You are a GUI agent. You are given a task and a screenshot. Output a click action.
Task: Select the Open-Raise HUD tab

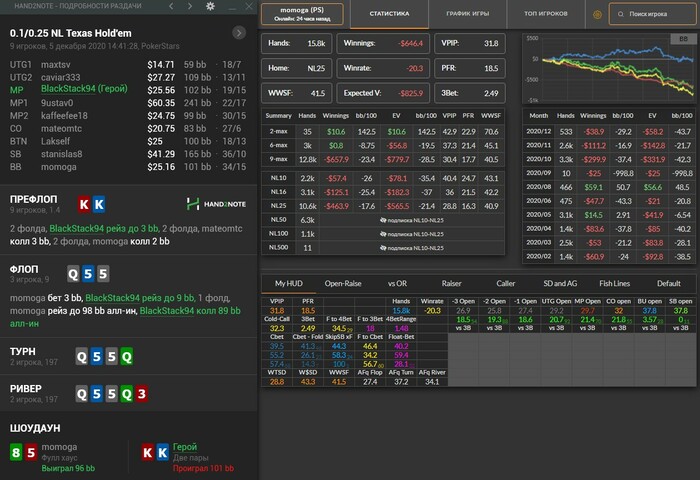(x=343, y=284)
